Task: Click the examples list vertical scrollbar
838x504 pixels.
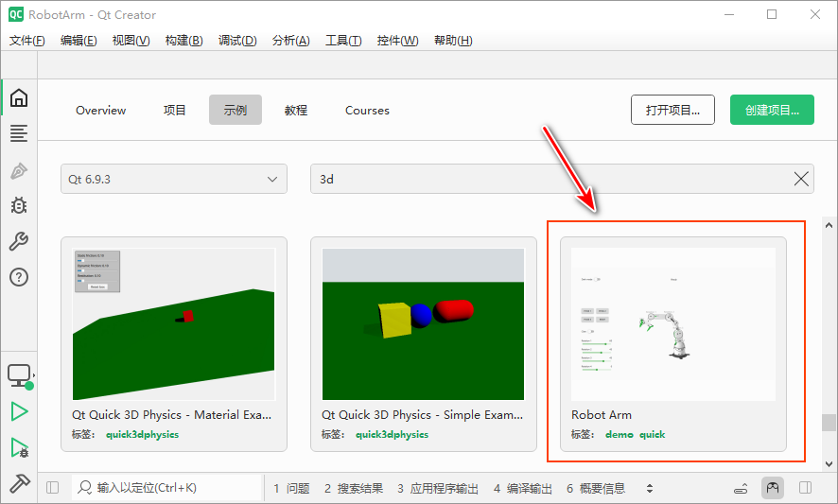Action: click(829, 423)
